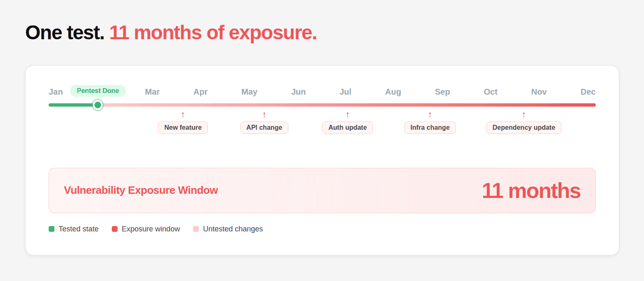Click the Dec month label
The height and width of the screenshot is (281, 644).
[588, 92]
